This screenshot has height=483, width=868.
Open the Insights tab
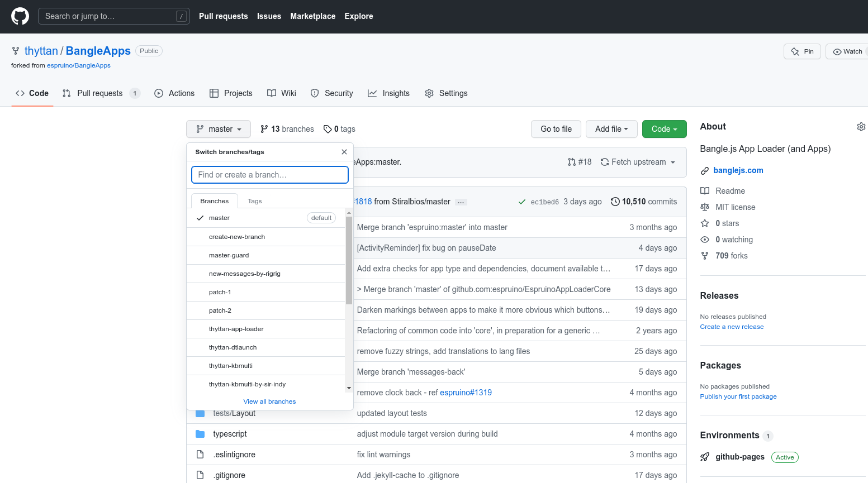tap(388, 93)
